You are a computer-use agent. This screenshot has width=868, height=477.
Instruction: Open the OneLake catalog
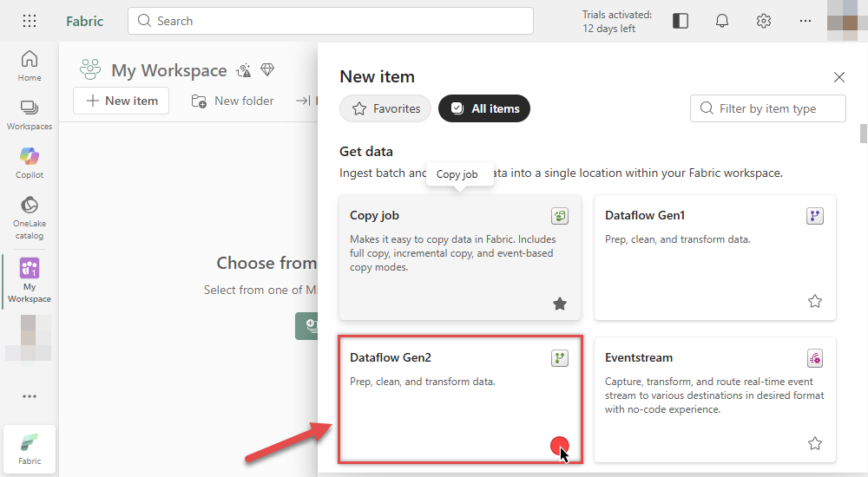30,218
